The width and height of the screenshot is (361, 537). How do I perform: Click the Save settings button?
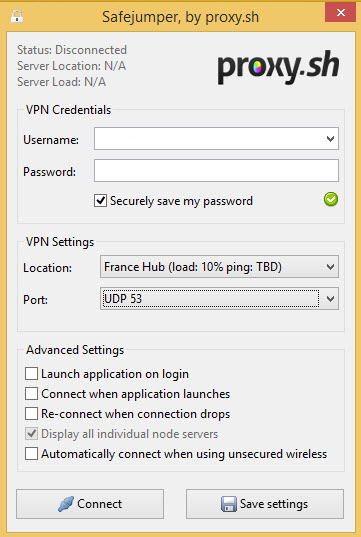click(x=265, y=504)
